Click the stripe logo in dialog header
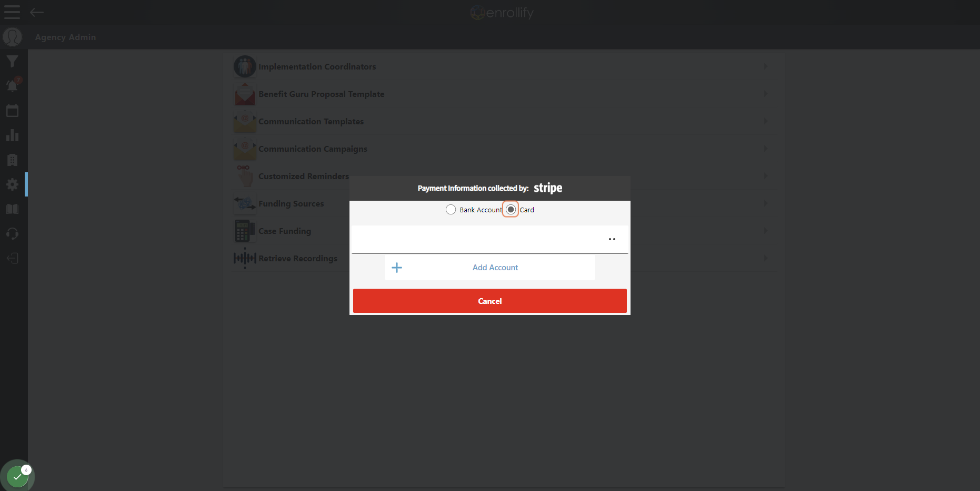The width and height of the screenshot is (980, 491). click(548, 188)
